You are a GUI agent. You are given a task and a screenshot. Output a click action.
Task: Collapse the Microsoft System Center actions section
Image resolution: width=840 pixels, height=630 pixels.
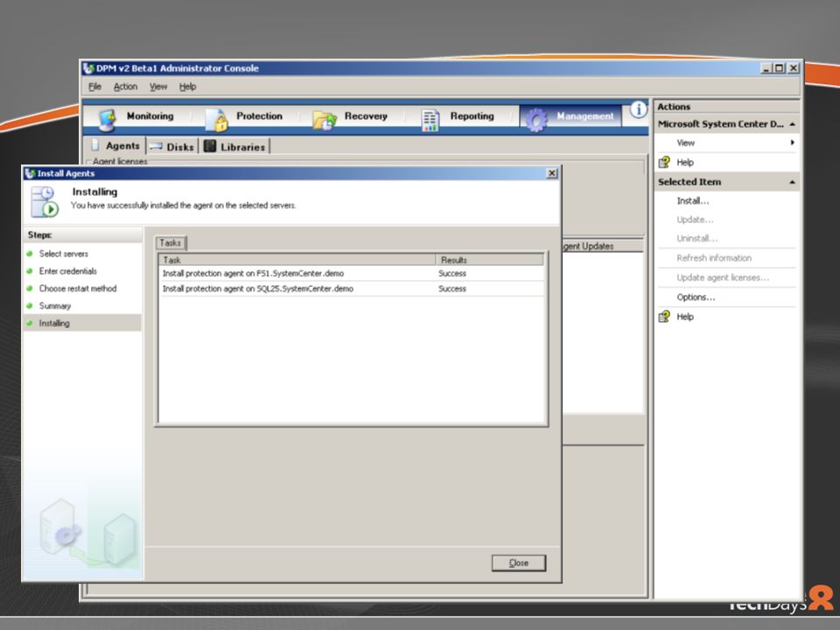pyautogui.click(x=793, y=124)
